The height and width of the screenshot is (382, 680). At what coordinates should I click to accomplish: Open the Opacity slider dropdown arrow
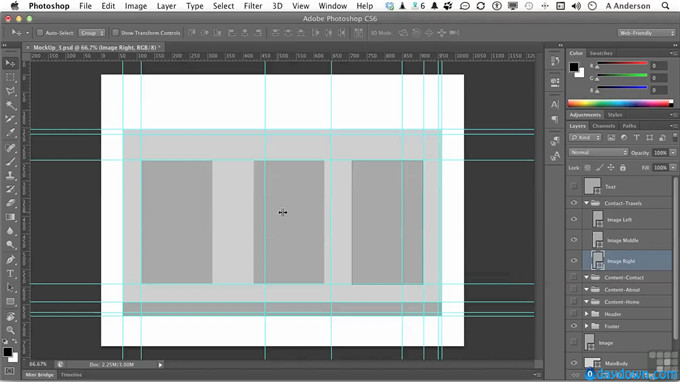(673, 153)
